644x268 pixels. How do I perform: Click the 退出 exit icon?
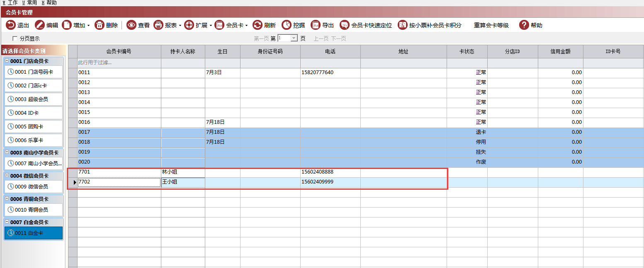11,25
